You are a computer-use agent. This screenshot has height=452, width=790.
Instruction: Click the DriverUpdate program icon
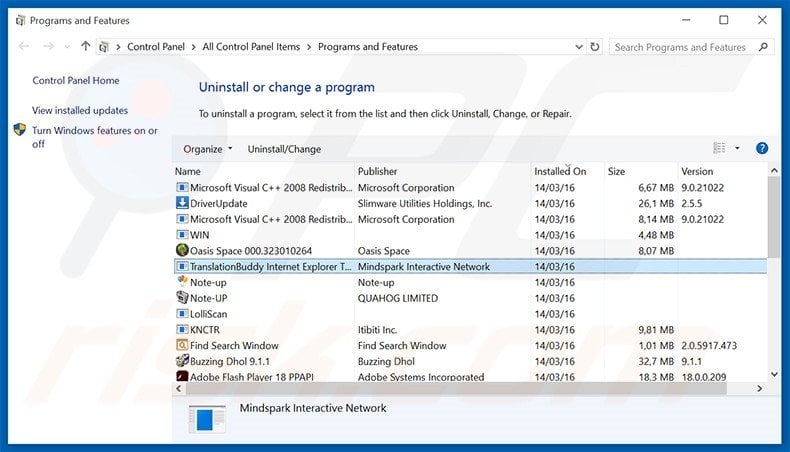pyautogui.click(x=182, y=203)
